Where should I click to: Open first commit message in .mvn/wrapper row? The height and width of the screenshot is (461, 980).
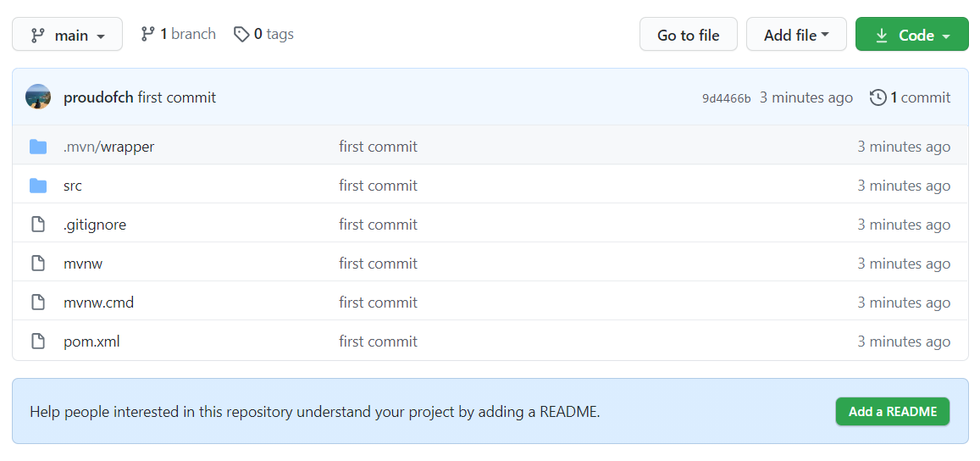click(378, 147)
